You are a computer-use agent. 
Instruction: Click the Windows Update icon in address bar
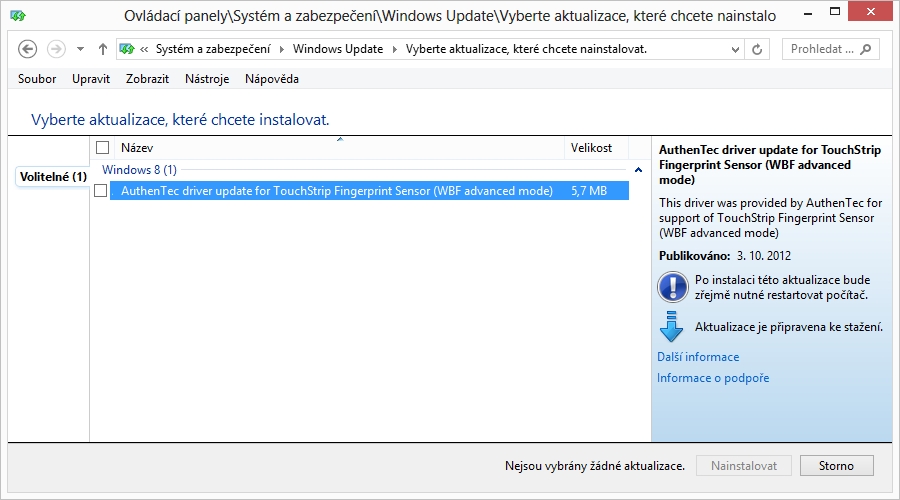127,49
